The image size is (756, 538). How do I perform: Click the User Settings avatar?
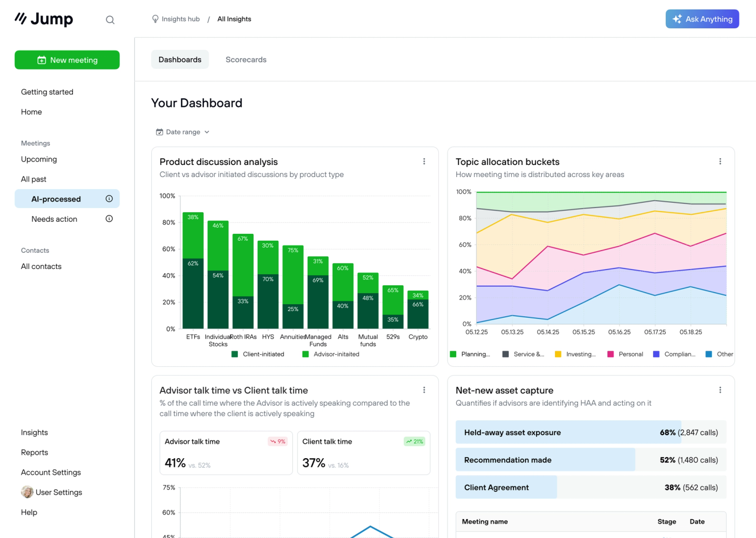click(27, 492)
